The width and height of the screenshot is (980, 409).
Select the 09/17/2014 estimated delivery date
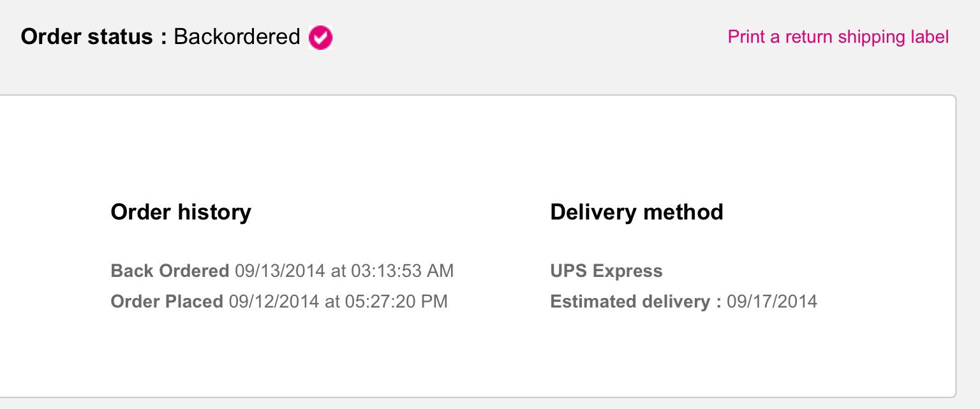[772, 301]
